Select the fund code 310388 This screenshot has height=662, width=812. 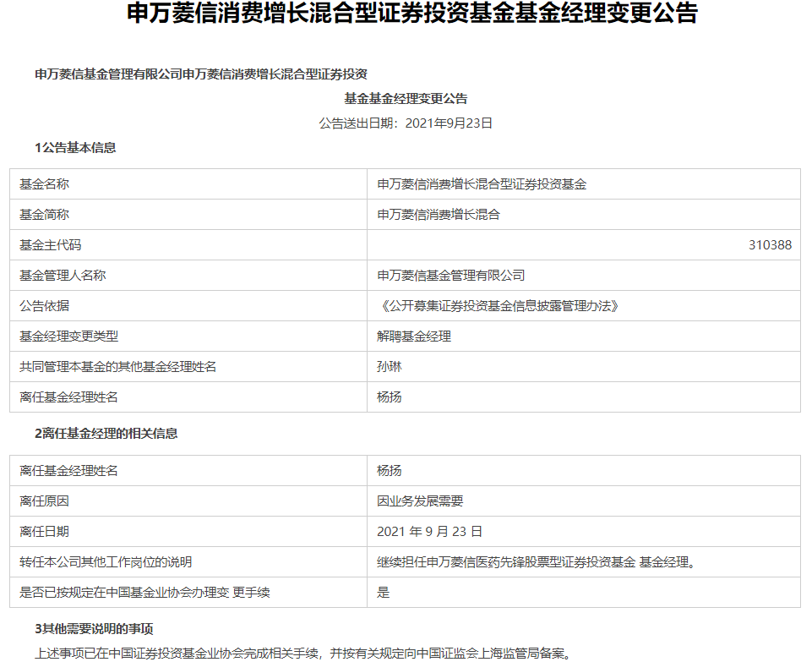(x=770, y=245)
